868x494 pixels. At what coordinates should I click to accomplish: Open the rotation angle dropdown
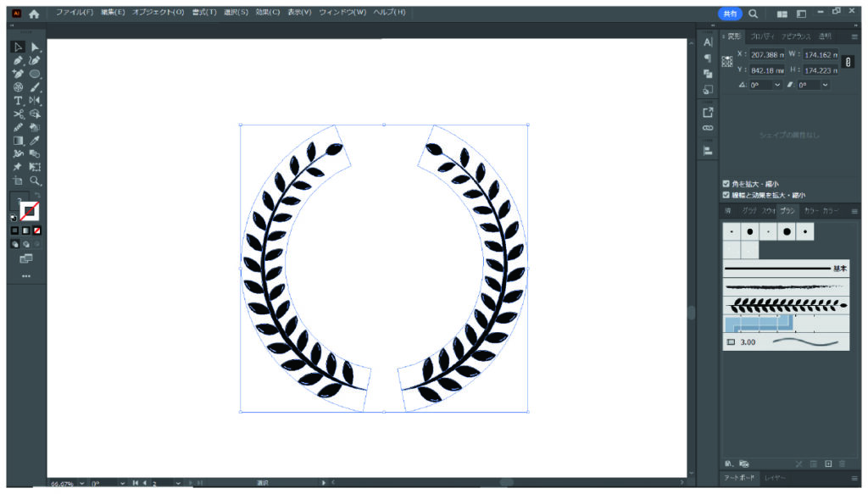777,85
